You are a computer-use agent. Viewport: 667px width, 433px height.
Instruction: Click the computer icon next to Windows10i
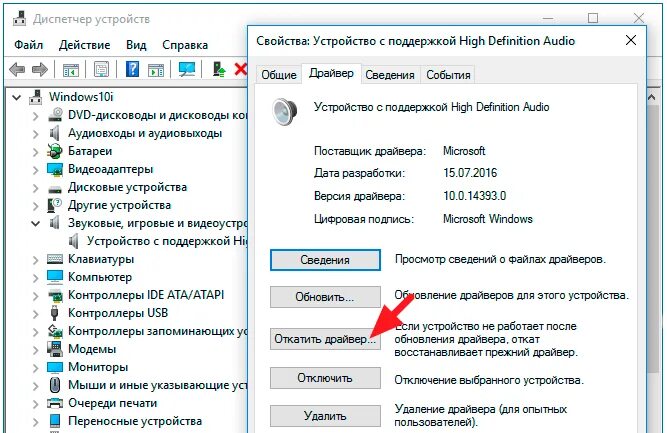[36, 97]
